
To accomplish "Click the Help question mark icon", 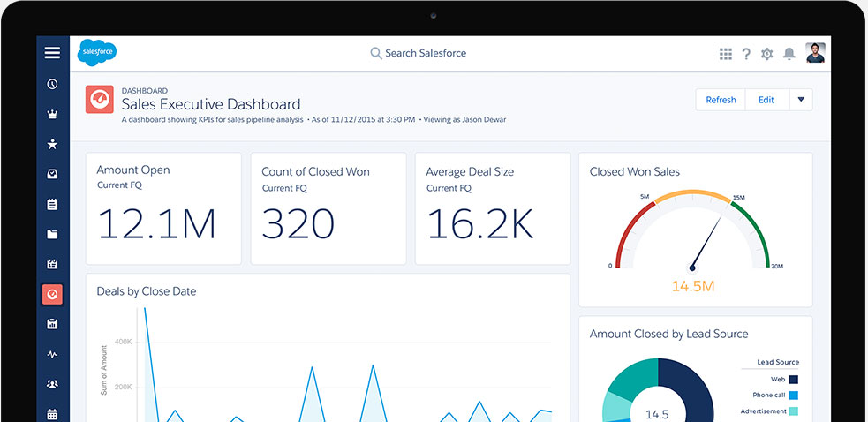I will 746,54.
